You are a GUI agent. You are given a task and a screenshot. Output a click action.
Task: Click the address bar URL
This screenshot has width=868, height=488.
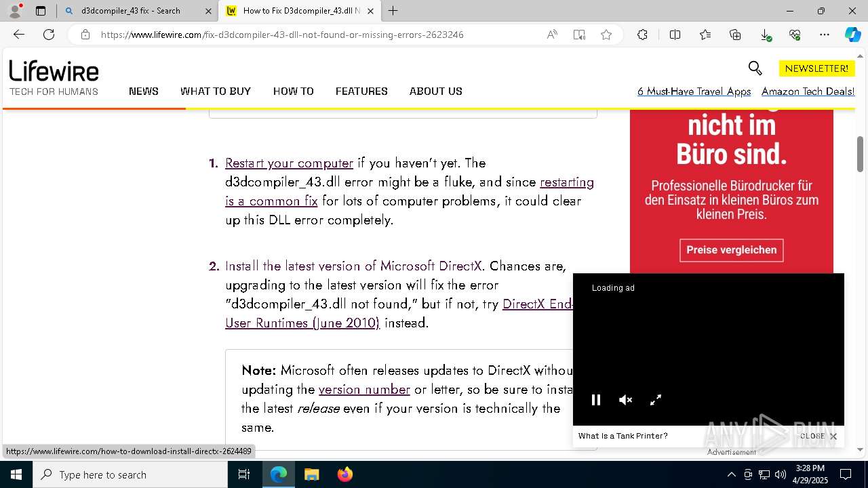282,35
